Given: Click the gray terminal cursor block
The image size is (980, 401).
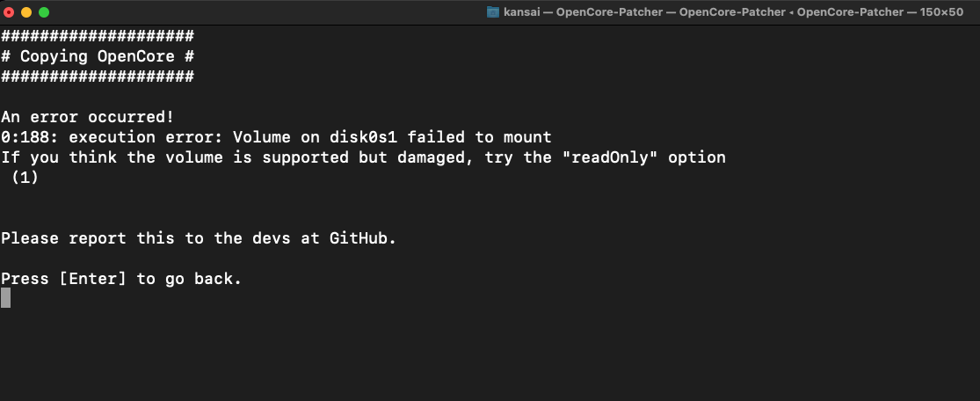Looking at the screenshot, I should tap(5, 298).
